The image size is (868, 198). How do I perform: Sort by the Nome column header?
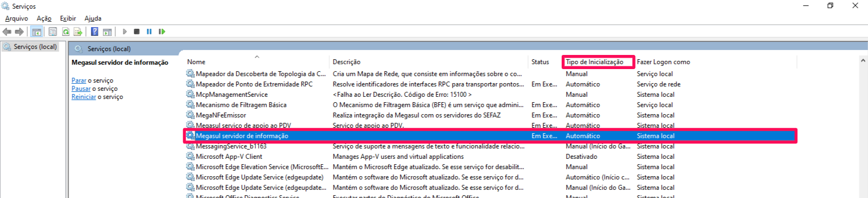pos(196,62)
